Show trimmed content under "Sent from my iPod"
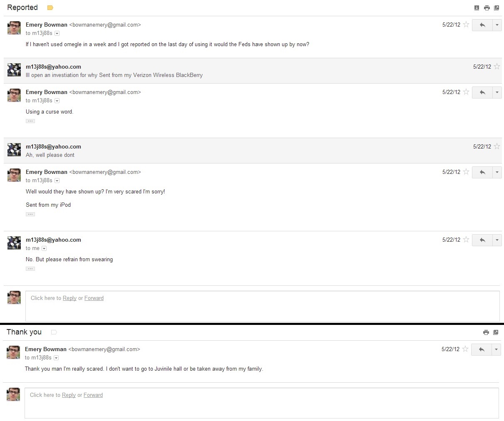The image size is (504, 421). pos(30,214)
